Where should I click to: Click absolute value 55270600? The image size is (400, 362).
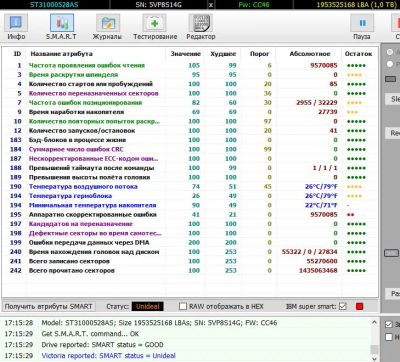pyautogui.click(x=322, y=261)
